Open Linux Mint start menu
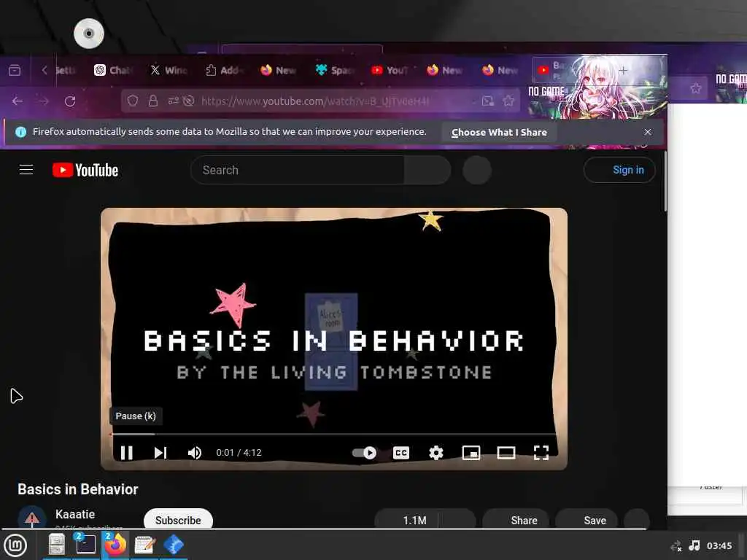This screenshot has width=747, height=560. pos(16,545)
